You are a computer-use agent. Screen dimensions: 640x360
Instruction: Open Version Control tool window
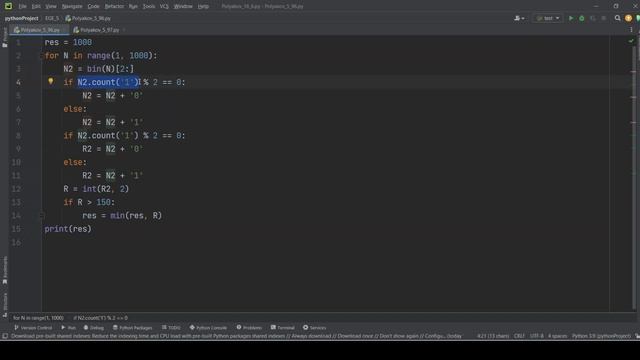(33, 327)
